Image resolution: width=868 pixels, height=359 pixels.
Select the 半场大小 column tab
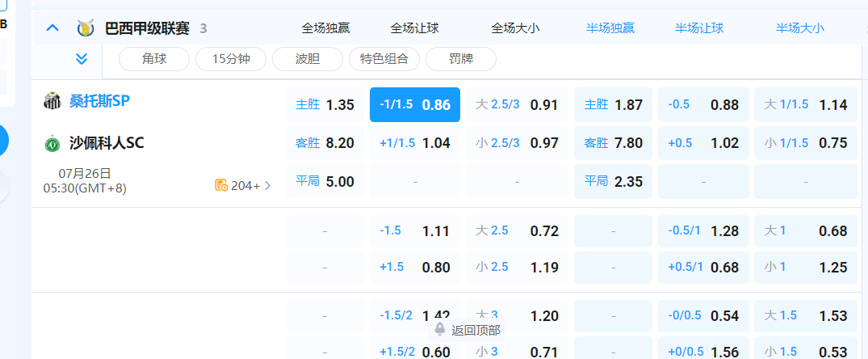coord(800,28)
